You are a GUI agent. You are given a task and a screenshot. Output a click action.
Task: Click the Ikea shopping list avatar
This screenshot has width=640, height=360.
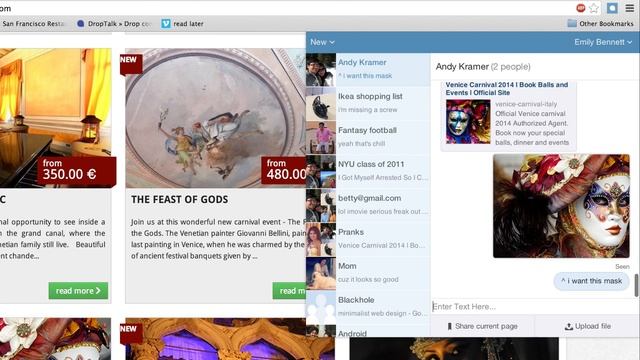[321, 103]
